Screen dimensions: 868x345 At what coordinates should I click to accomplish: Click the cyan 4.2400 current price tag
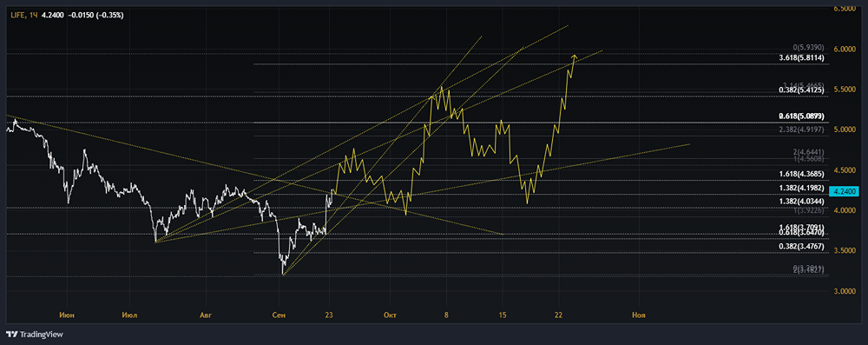845,191
